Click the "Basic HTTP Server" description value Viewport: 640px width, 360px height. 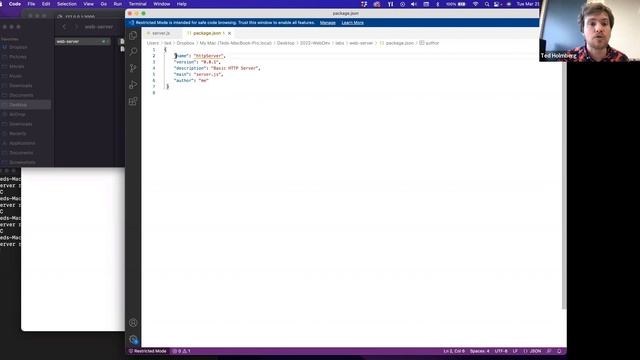(235, 68)
